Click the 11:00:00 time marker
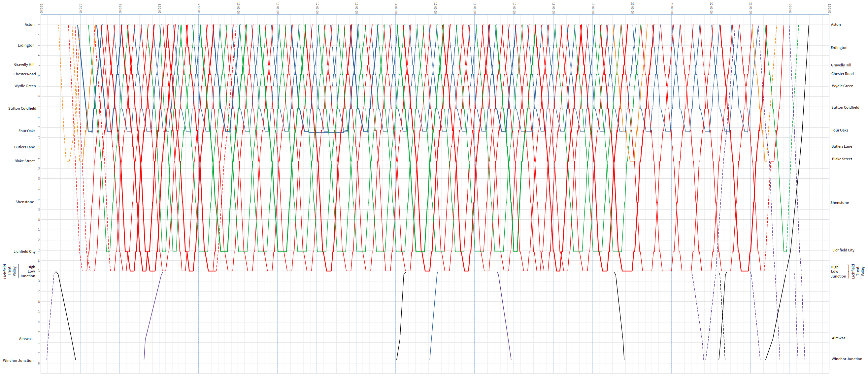868x377 pixels. tap(278, 8)
